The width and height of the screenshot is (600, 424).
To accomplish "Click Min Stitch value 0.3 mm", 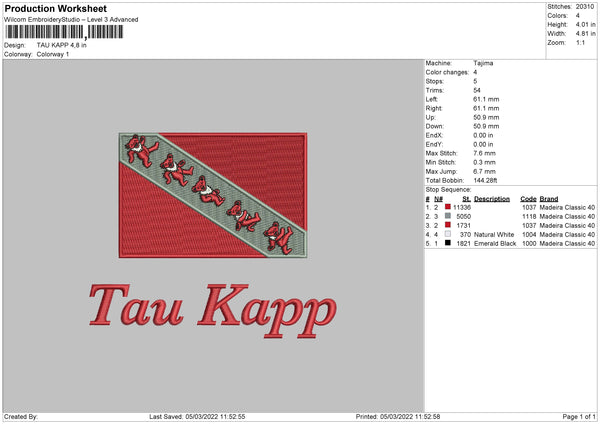I will 484,162.
